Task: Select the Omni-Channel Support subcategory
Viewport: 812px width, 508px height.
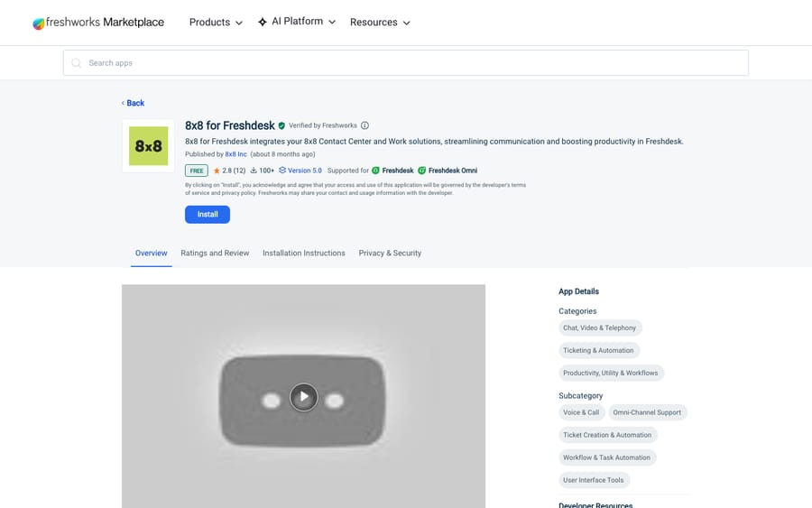Action: pos(647,412)
